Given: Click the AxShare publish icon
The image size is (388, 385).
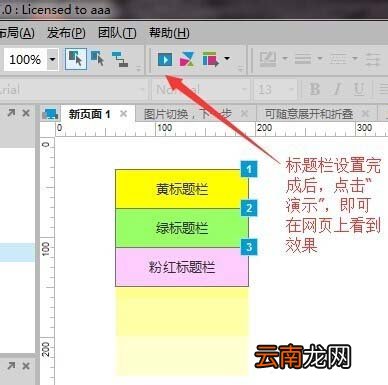Looking at the screenshot, I should click(x=187, y=59).
